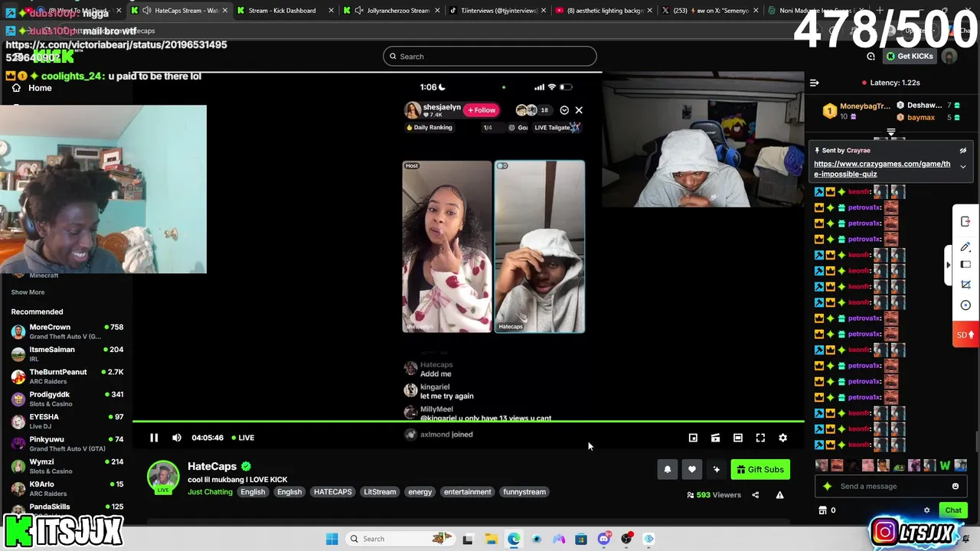Screen dimensions: 980x551
Task: Open recommended channel K9Arlo
Action: 67,488
